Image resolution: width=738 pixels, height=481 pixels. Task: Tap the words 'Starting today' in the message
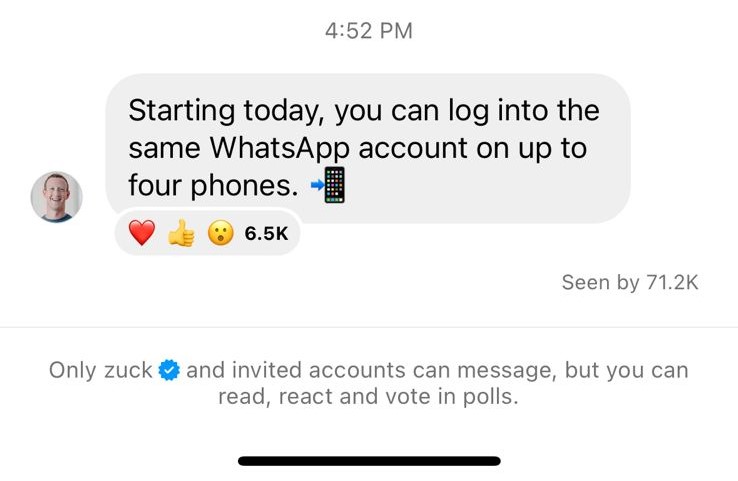pyautogui.click(x=224, y=109)
